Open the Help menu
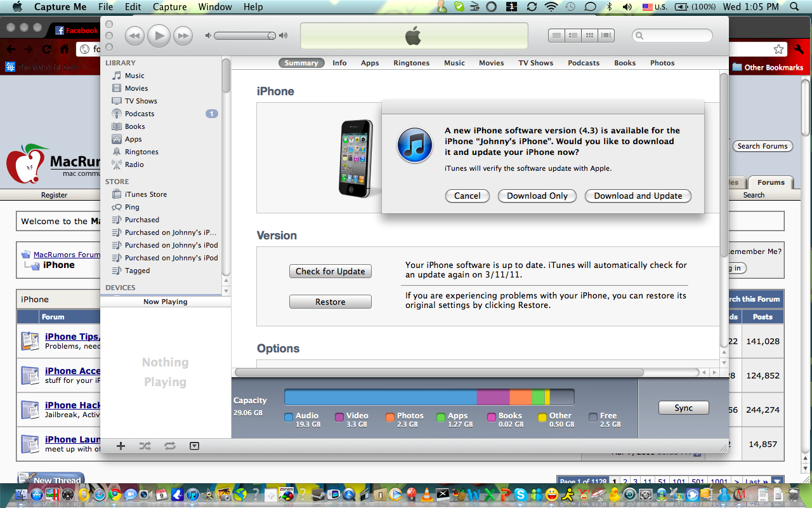Viewport: 812px width, 508px height. pos(253,7)
